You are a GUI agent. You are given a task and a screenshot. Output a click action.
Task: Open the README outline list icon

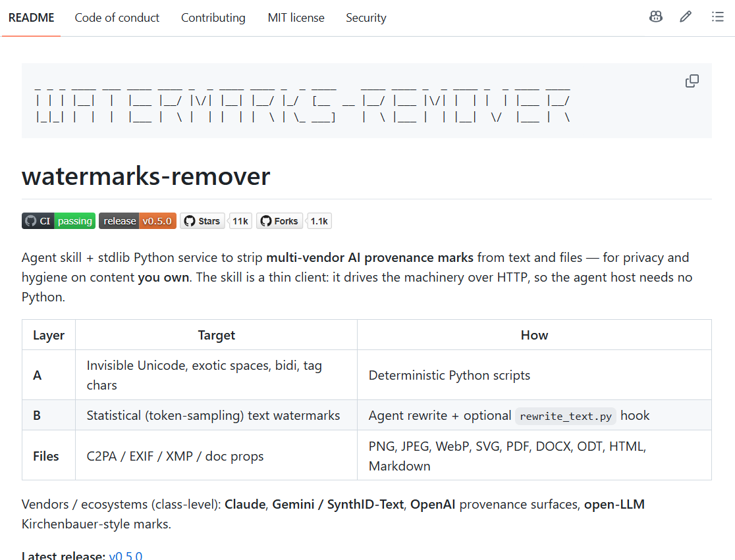[x=717, y=17]
